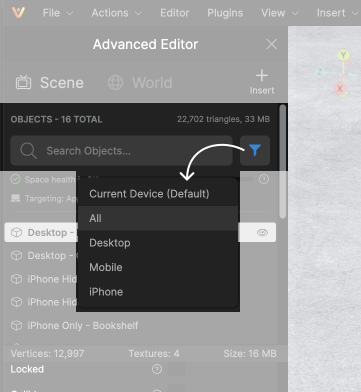Click the Vertices: 12,997 readout
The image size is (361, 392).
(47, 353)
